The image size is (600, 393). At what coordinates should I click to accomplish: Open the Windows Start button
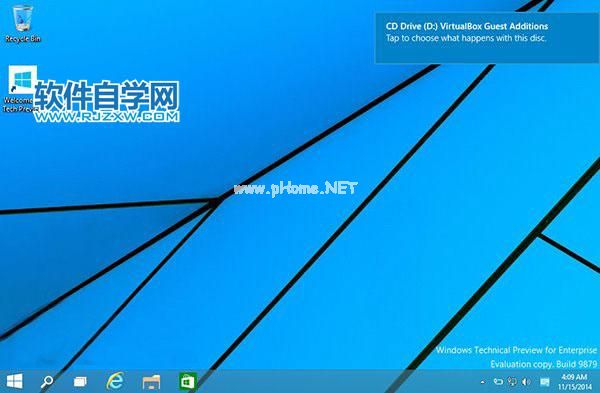coord(15,381)
